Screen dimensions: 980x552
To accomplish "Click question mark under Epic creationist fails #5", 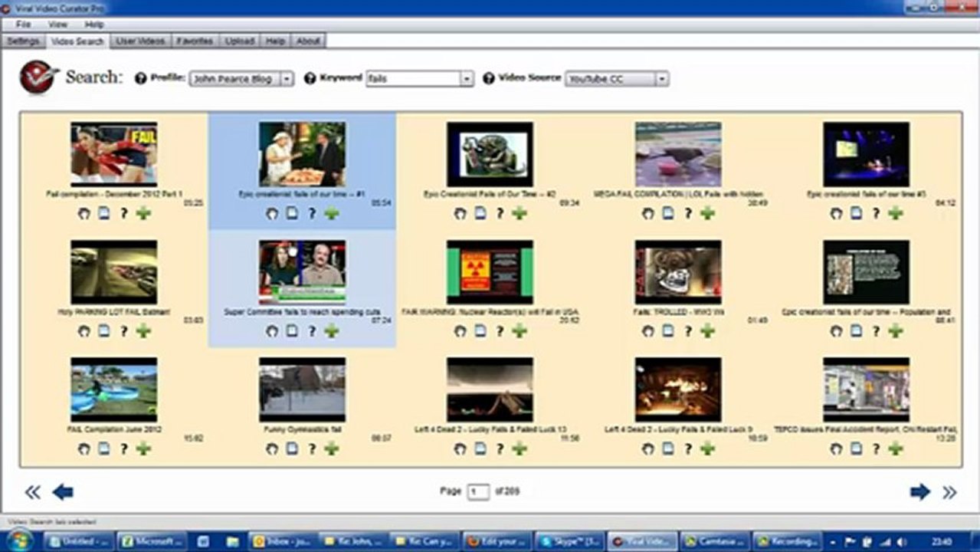I will click(x=876, y=213).
